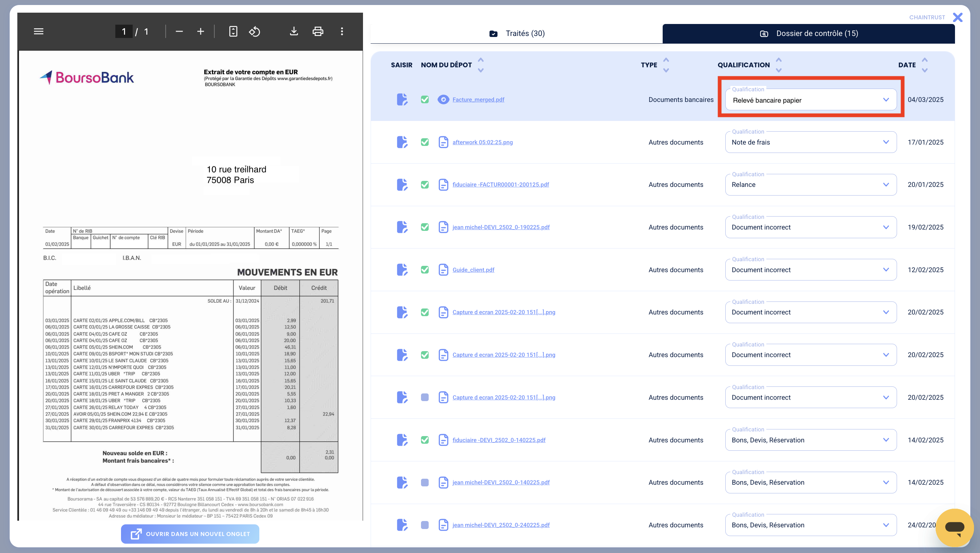Click document icon beside Guide_client.pdf

[x=443, y=270]
